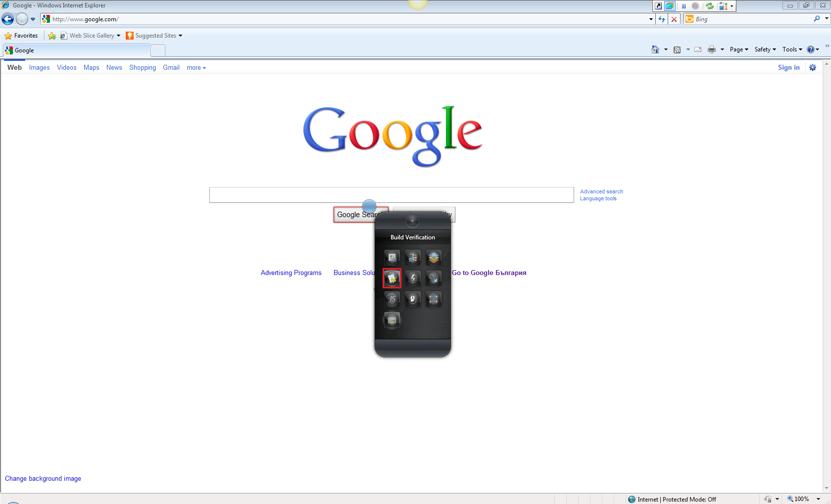Click the Print toolbar icon
The image size is (831, 504).
(712, 49)
